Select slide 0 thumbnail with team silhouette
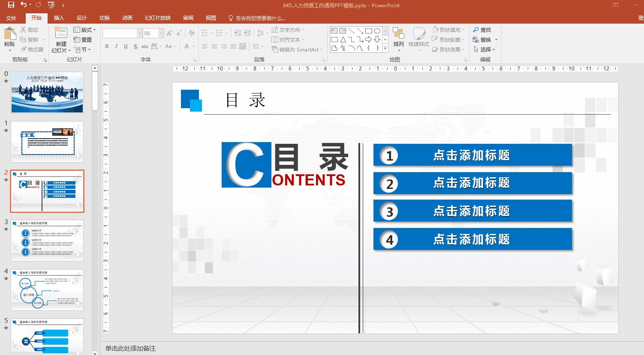Image resolution: width=644 pixels, height=355 pixels. coord(47,92)
